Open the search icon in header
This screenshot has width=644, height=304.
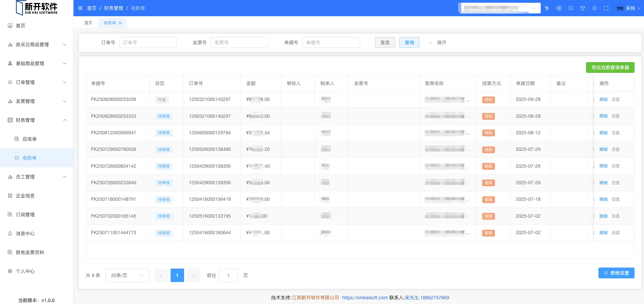pyautogui.click(x=571, y=8)
